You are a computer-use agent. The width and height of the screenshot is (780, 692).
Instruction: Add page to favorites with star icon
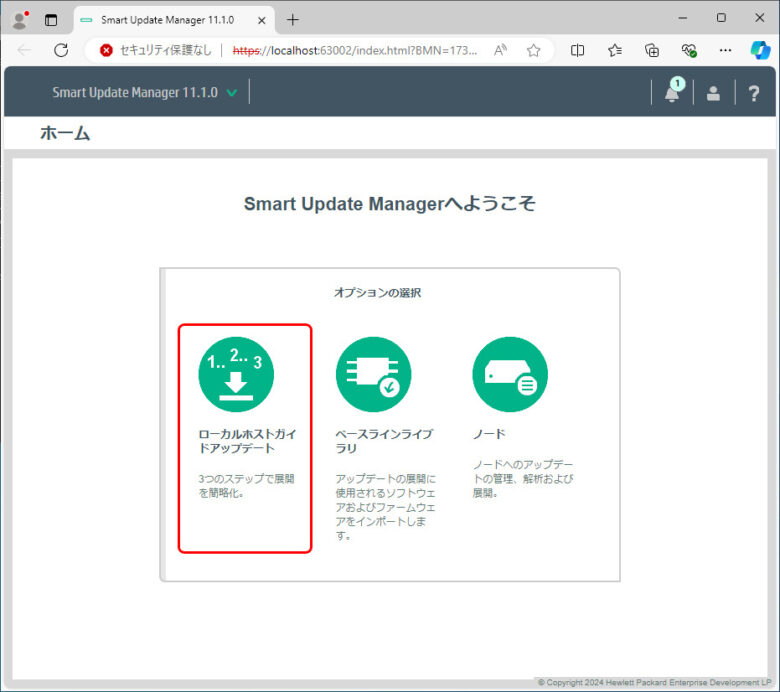click(533, 50)
